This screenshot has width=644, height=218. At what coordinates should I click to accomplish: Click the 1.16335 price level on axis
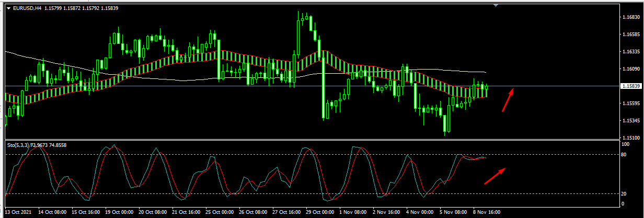631,52
